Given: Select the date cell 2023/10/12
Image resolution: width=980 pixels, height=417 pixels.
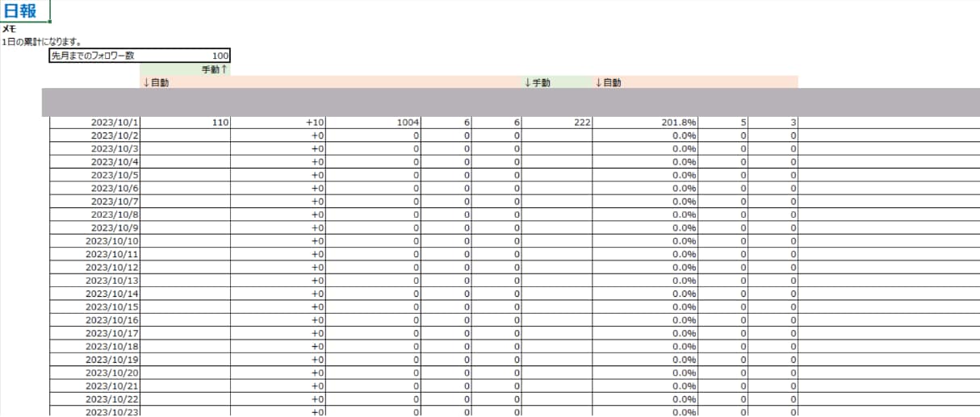Looking at the screenshot, I should click(95, 267).
